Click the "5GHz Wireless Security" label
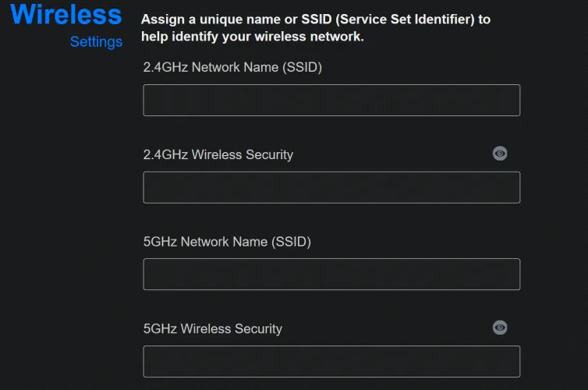This screenshot has height=390, width=588. [213, 328]
